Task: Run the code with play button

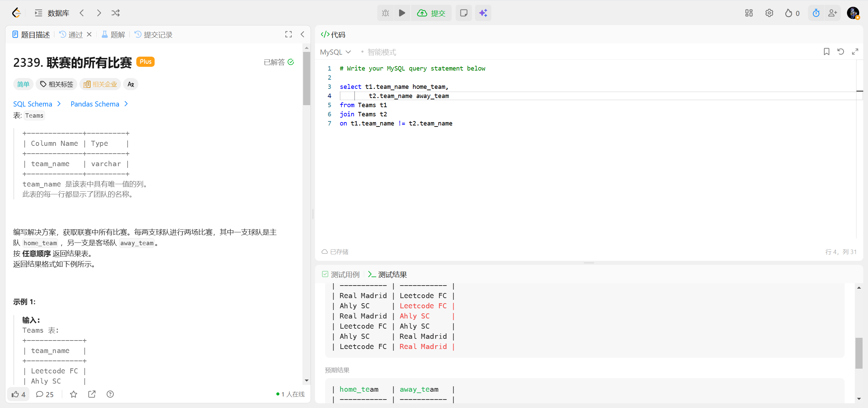Action: tap(402, 13)
